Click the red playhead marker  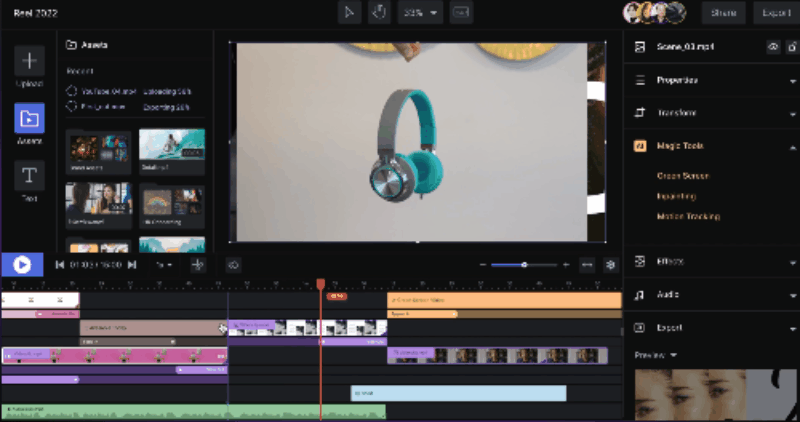(320, 284)
